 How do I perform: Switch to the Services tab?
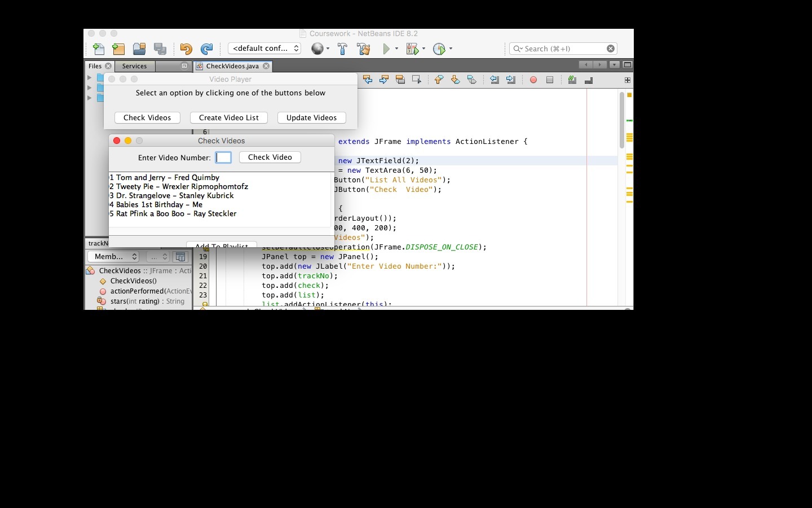(x=135, y=66)
